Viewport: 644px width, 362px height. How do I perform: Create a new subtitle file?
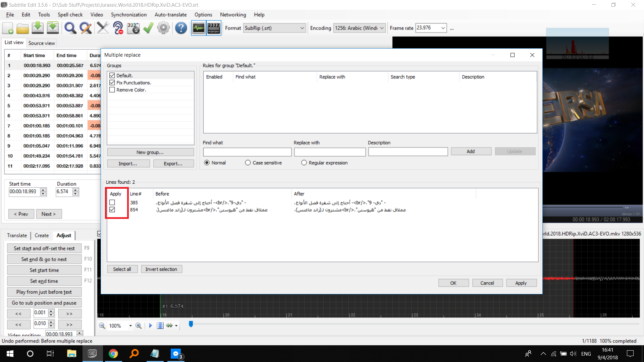[7, 28]
